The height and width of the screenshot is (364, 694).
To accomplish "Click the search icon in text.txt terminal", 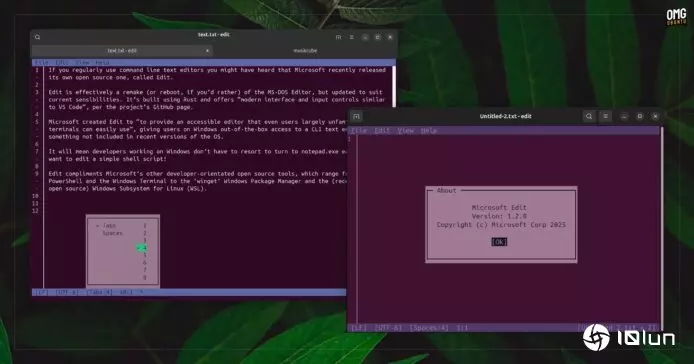I will (x=38, y=37).
